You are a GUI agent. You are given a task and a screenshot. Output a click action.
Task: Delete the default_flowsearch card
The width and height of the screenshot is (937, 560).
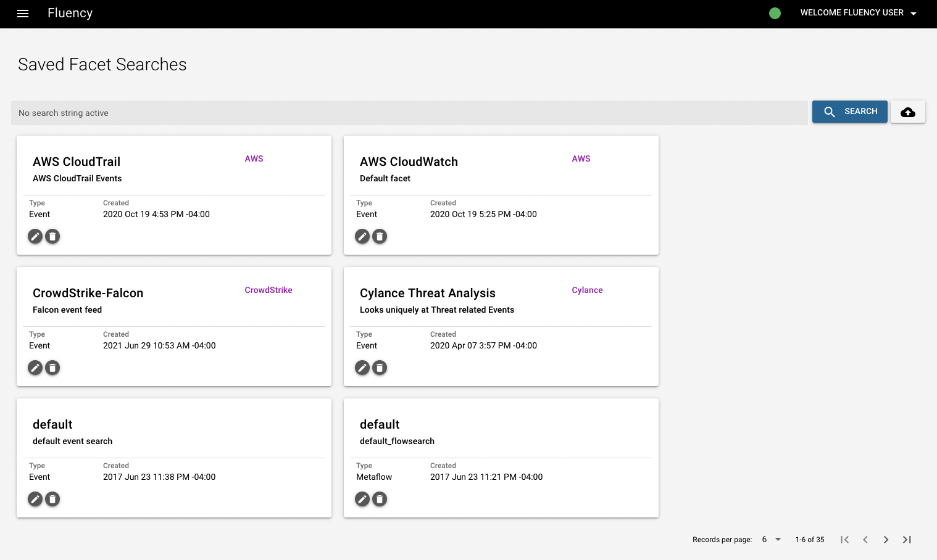point(380,499)
